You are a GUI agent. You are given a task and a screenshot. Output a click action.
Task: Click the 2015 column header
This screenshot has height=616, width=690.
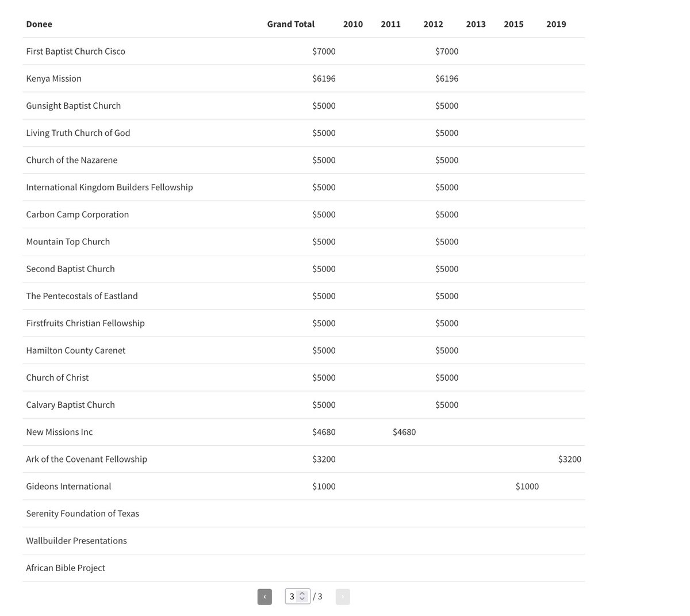click(514, 24)
